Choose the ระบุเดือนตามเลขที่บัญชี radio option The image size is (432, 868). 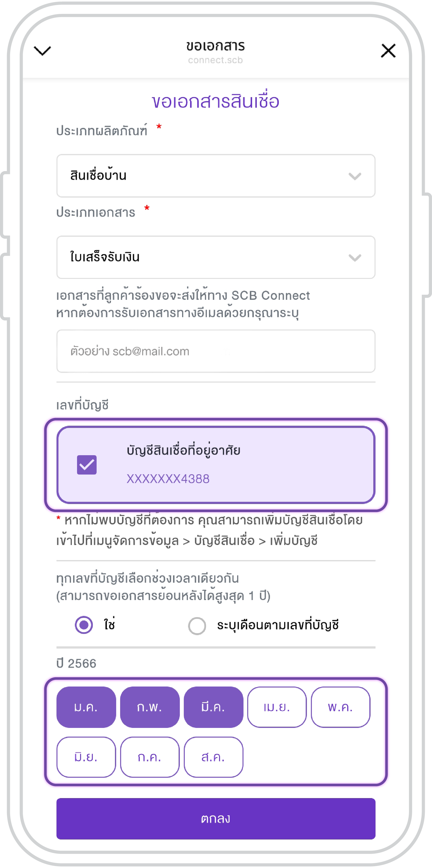[x=197, y=626]
